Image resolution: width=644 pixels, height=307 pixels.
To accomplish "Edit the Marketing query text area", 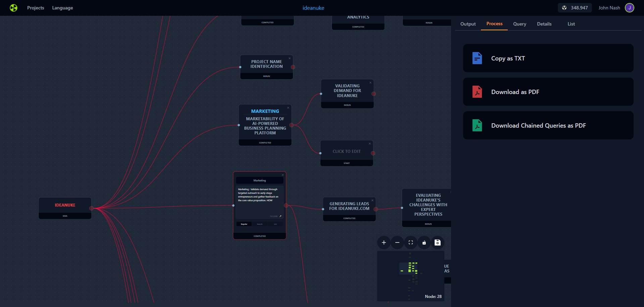I will (x=260, y=202).
